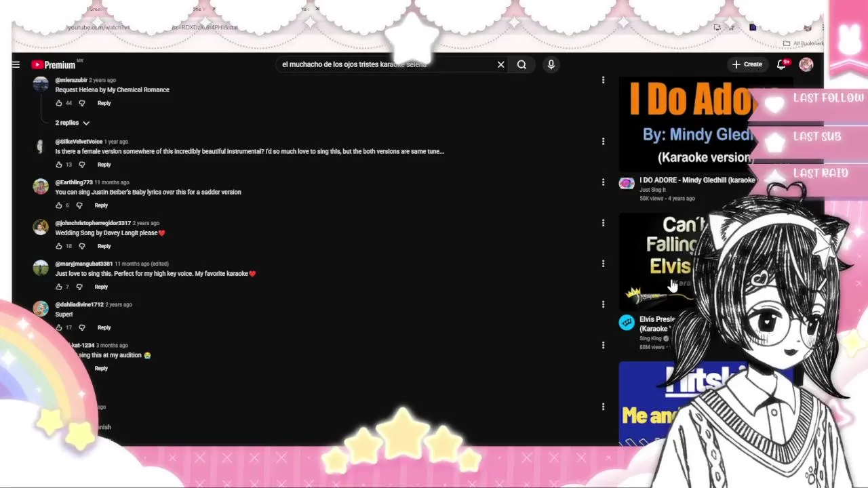868x488 pixels.
Task: Dislike the Super! comment
Action: 82,327
